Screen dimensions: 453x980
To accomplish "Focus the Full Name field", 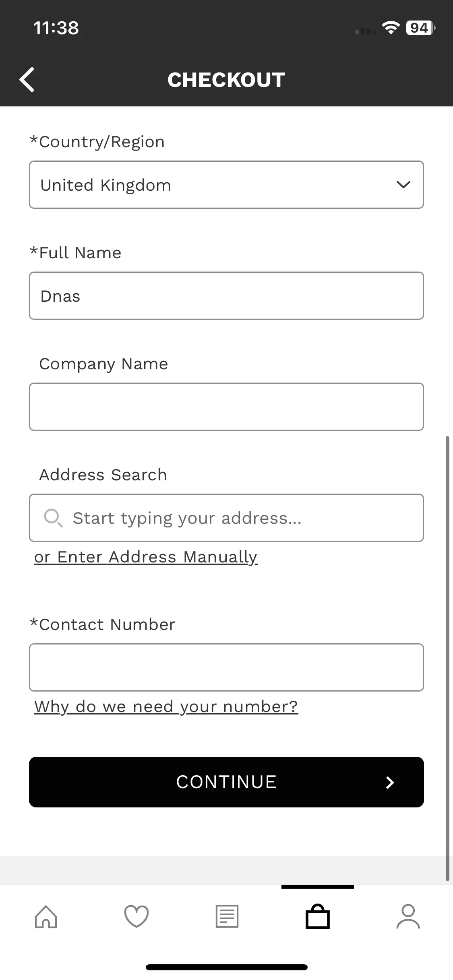I will (226, 296).
